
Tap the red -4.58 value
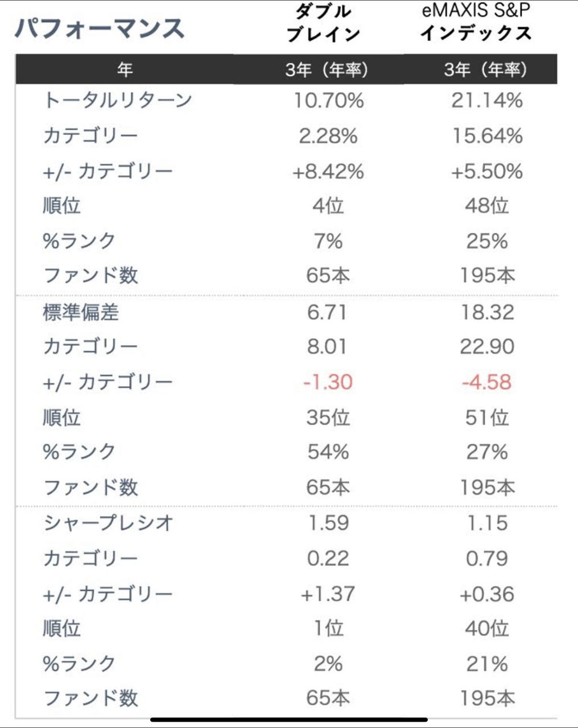click(487, 382)
